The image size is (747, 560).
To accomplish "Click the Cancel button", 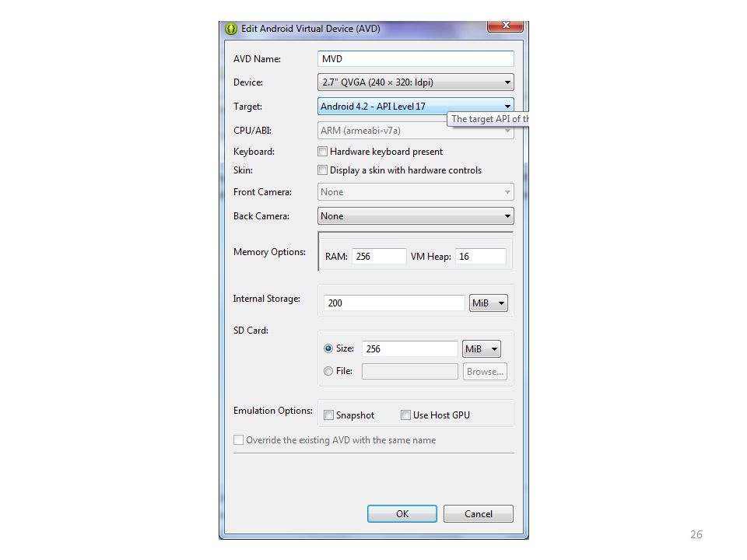I will point(479,514).
